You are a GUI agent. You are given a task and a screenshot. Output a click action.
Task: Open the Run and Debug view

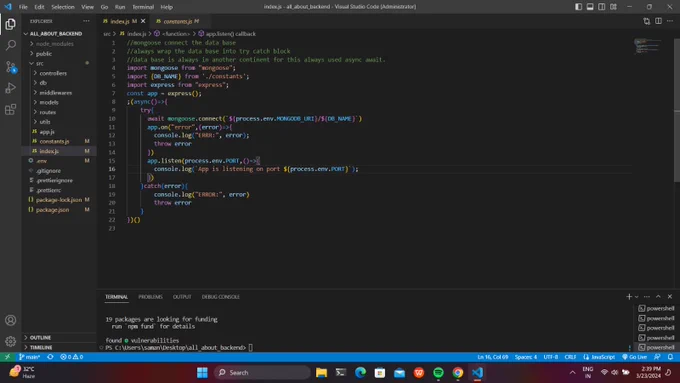click(x=11, y=88)
